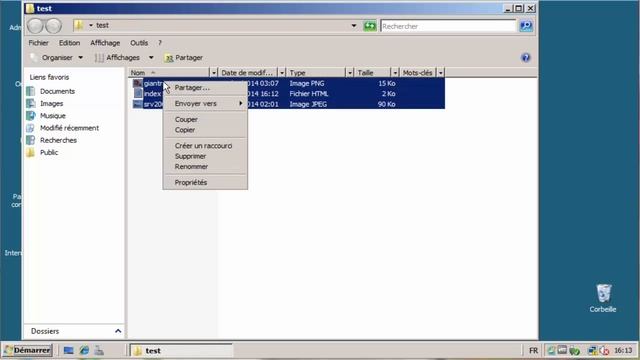Click the Forward navigation arrow button
640x360 pixels.
(x=53, y=26)
